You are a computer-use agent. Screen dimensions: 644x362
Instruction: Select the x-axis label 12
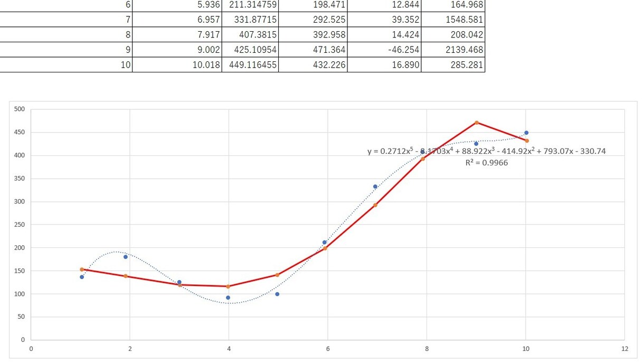[x=624, y=349]
